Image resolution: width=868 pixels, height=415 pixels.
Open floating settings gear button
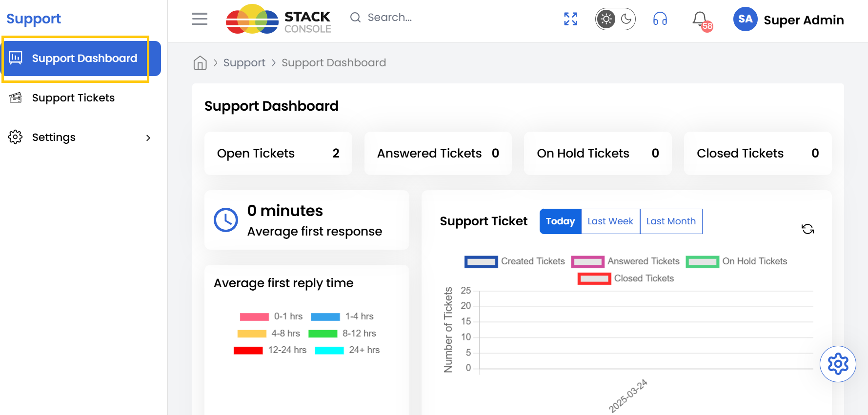(x=838, y=364)
